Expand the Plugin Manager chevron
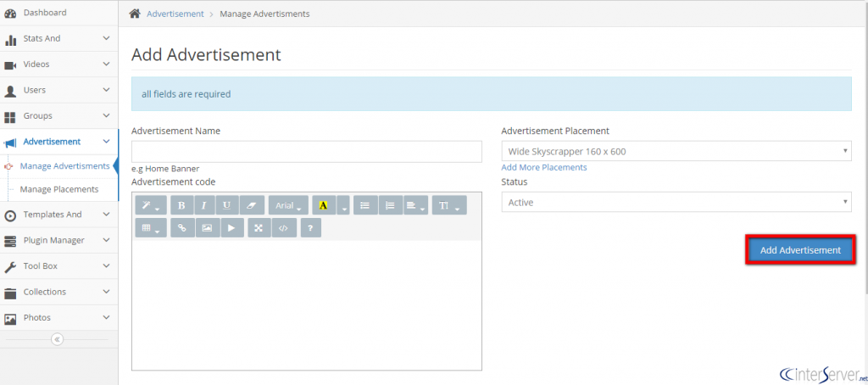The height and width of the screenshot is (385, 868). point(106,240)
